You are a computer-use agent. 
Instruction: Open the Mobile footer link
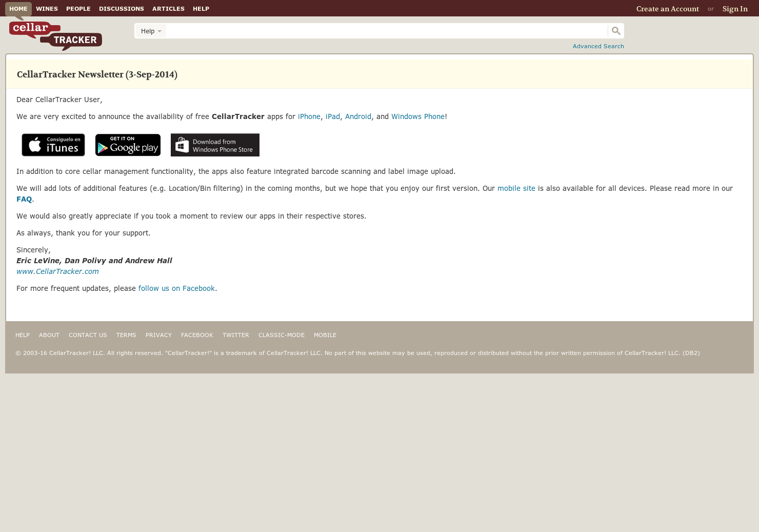pos(325,335)
